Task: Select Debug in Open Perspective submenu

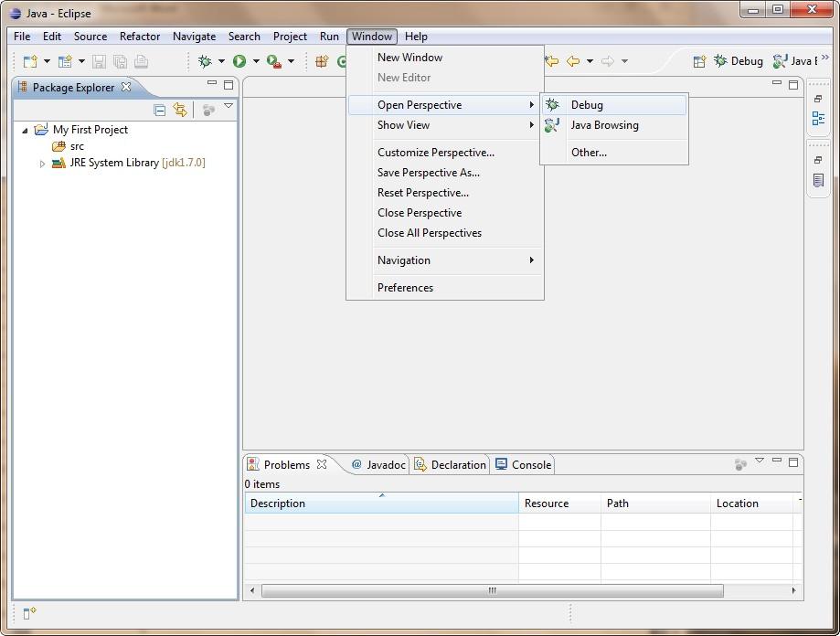Action: tap(614, 105)
